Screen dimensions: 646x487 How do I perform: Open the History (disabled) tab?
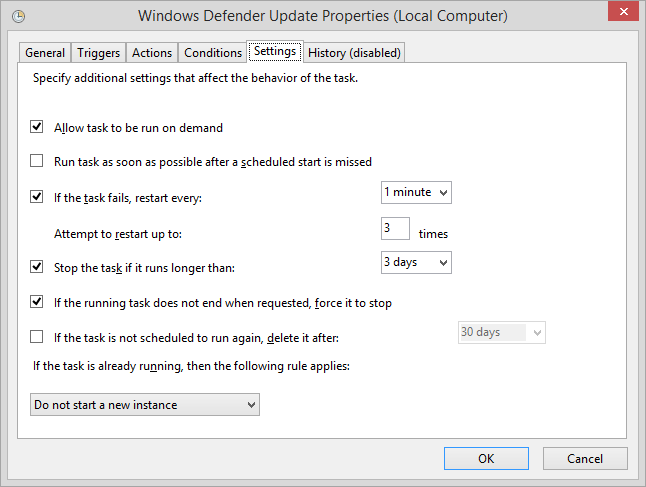pyautogui.click(x=354, y=53)
